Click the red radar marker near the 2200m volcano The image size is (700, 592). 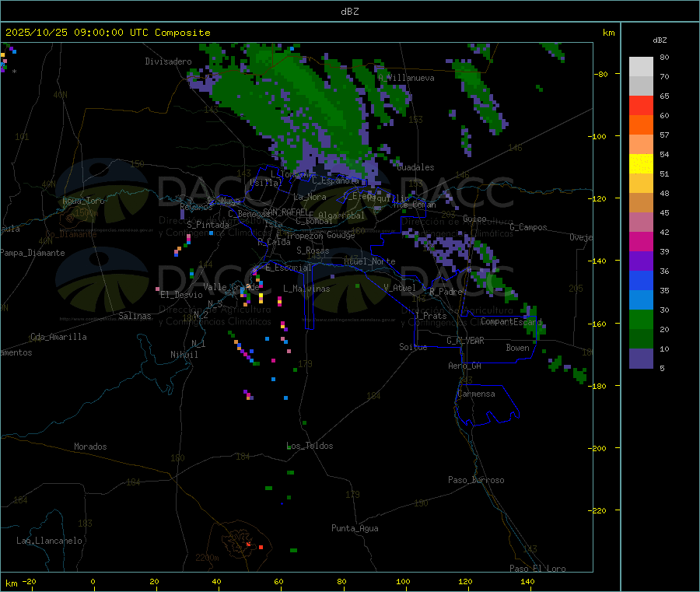tap(261, 547)
